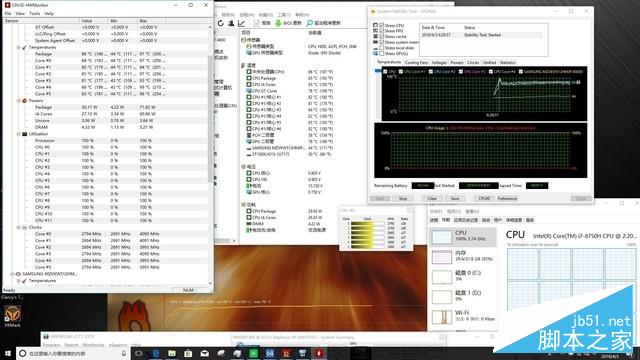This screenshot has width=640, height=360.
Task: Click the Cortana microphone icon
Action: tap(124, 353)
